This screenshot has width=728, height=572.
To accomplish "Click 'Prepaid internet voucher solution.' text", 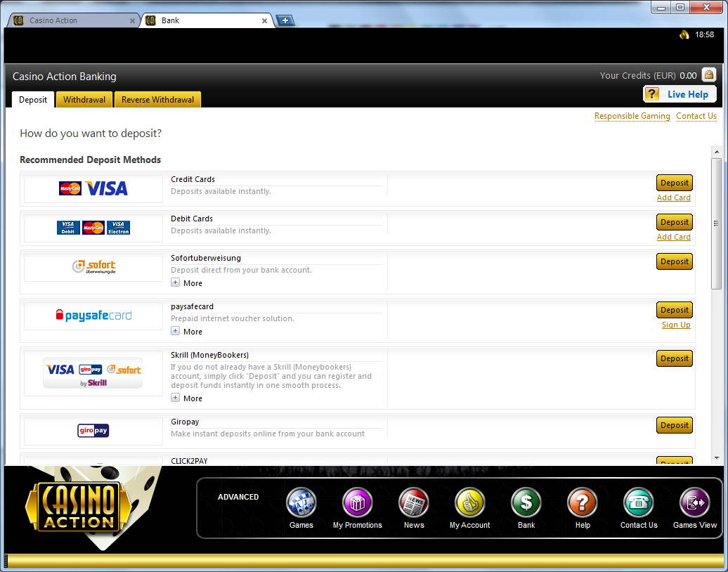I will [232, 318].
